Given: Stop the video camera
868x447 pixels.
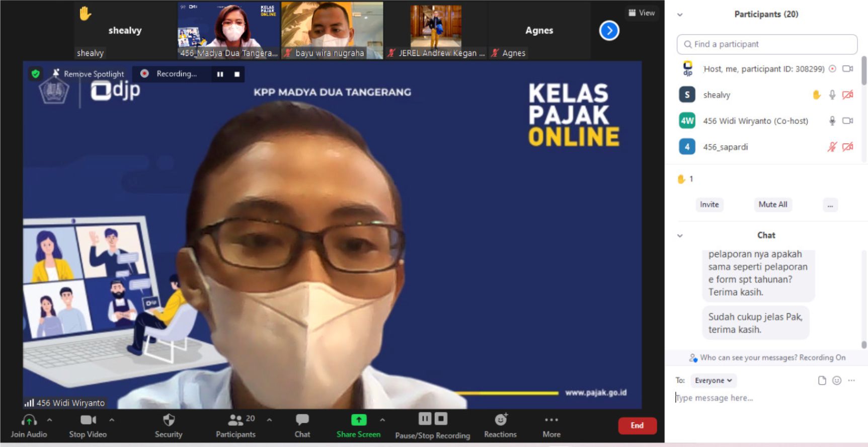Looking at the screenshot, I should point(88,419).
